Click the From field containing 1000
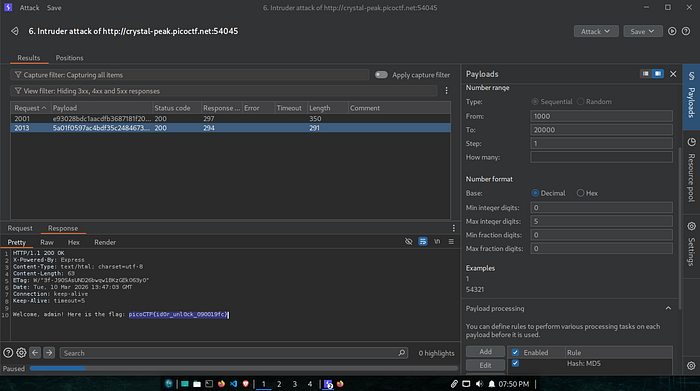Viewport: 700px width, 391px height. [x=601, y=116]
